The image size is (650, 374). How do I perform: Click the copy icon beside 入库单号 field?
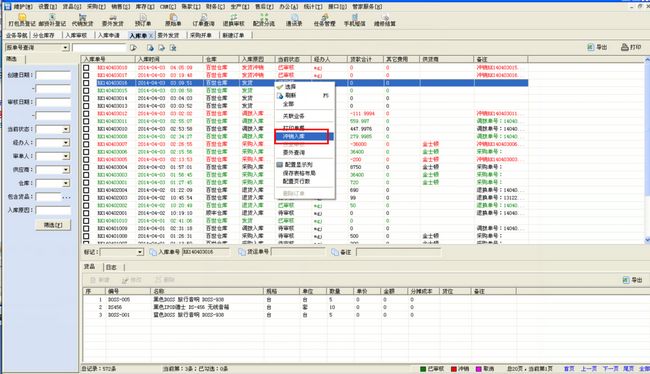click(153, 252)
